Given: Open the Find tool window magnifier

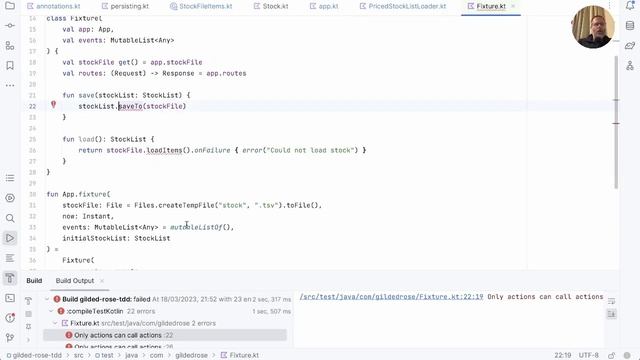Looking at the screenshot, I should tap(10, 218).
